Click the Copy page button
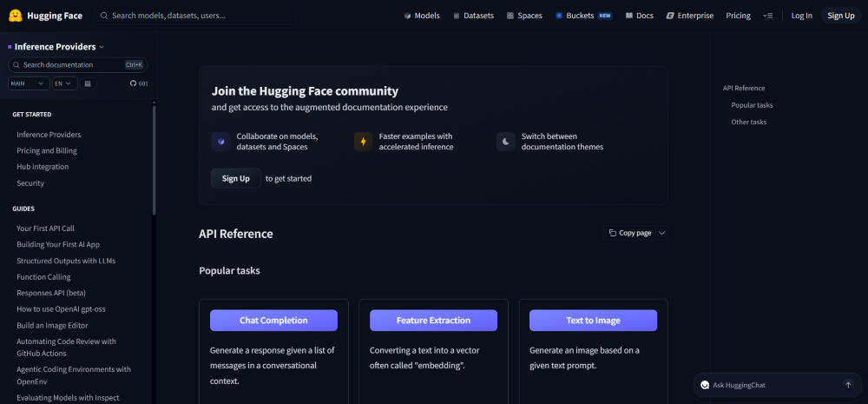The image size is (868, 404). click(630, 233)
